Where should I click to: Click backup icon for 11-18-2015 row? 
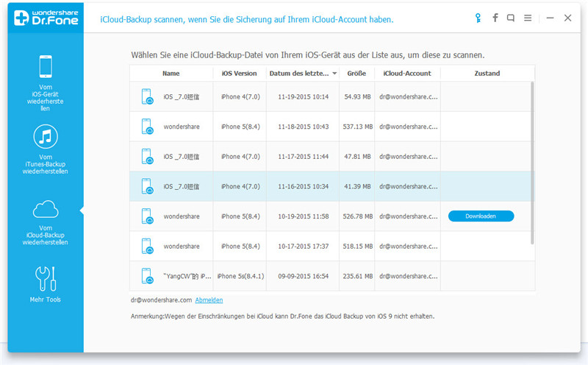point(148,127)
